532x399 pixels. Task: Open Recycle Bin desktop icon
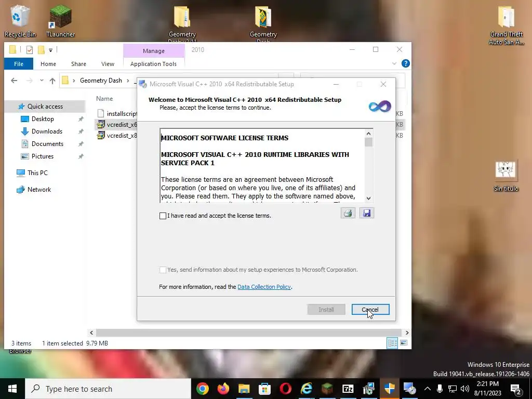[x=20, y=21]
